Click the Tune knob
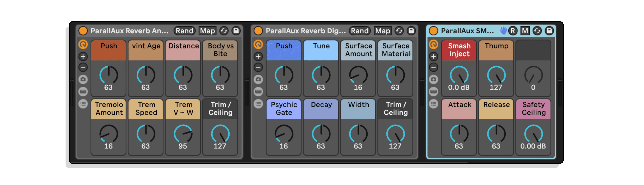 click(x=321, y=75)
